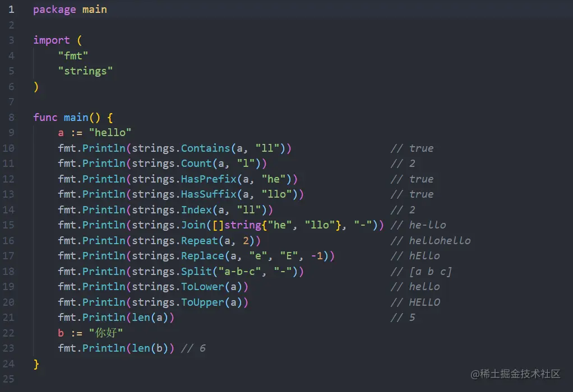Viewport: 573px width, 392px height.
Task: Click the 'Split' method name
Action: (x=197, y=271)
